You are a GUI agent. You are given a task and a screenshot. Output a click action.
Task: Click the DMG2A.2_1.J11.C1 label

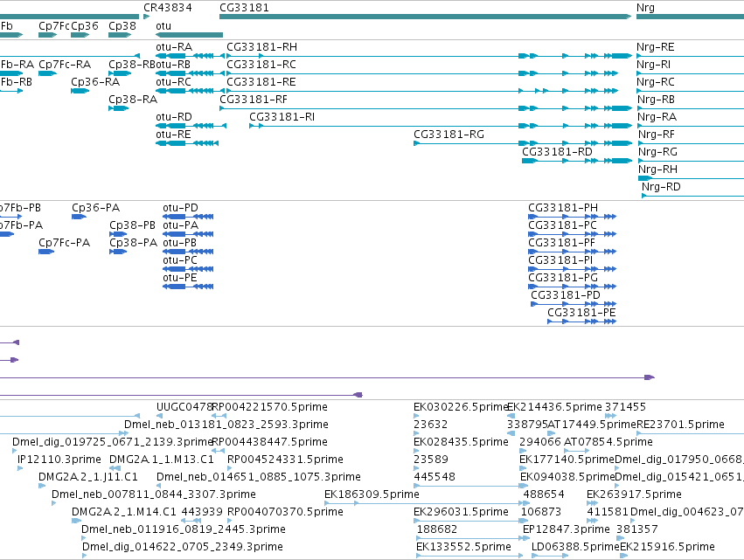tap(87, 477)
